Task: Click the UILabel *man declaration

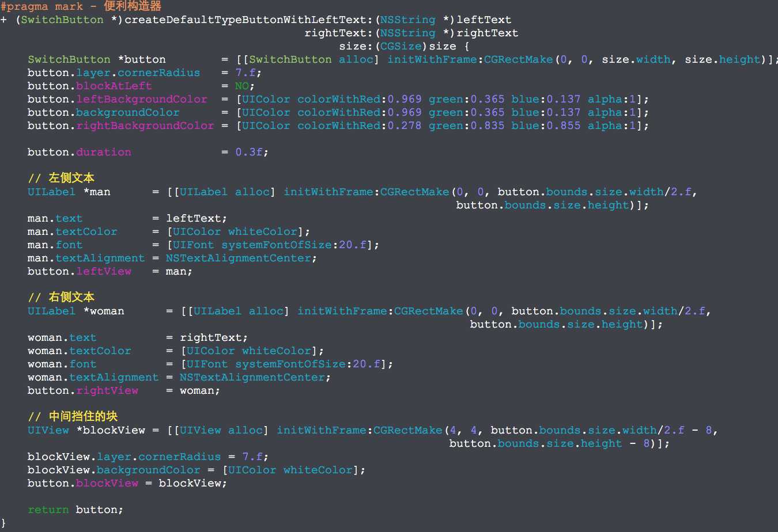Action: coord(69,192)
